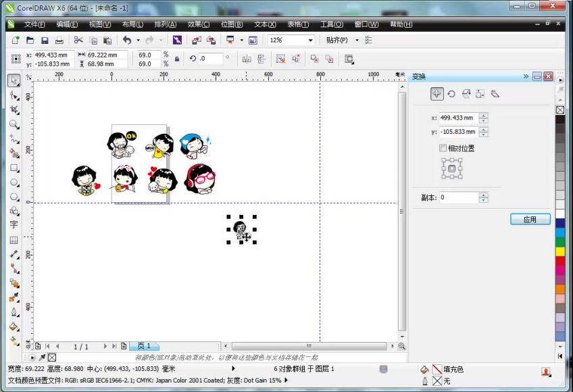Select the Crop tool
Screen dimensions: 573x392
(x=14, y=109)
